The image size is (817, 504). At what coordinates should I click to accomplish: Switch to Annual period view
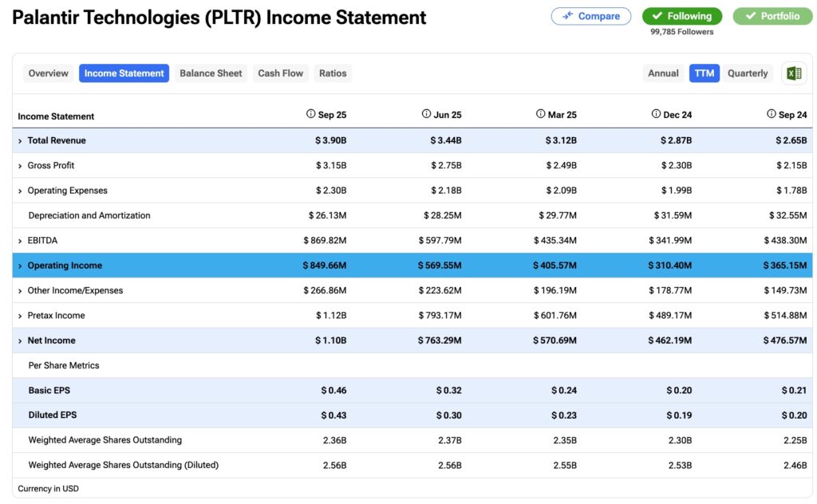pyautogui.click(x=663, y=73)
